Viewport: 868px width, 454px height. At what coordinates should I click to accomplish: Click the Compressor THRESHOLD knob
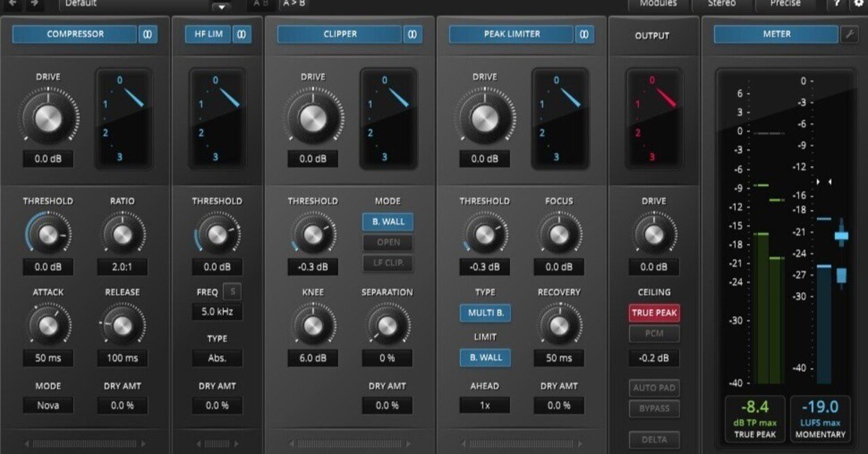click(x=48, y=235)
